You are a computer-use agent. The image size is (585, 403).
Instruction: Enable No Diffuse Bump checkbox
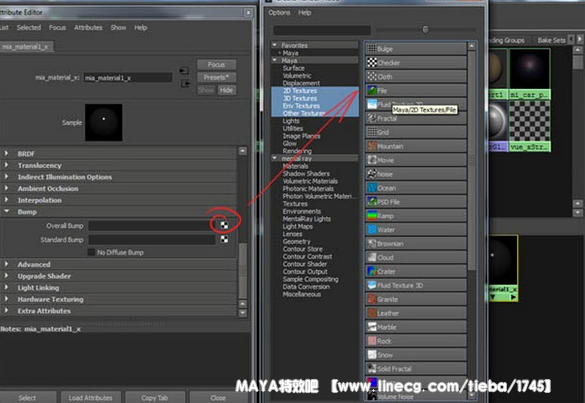[91, 252]
